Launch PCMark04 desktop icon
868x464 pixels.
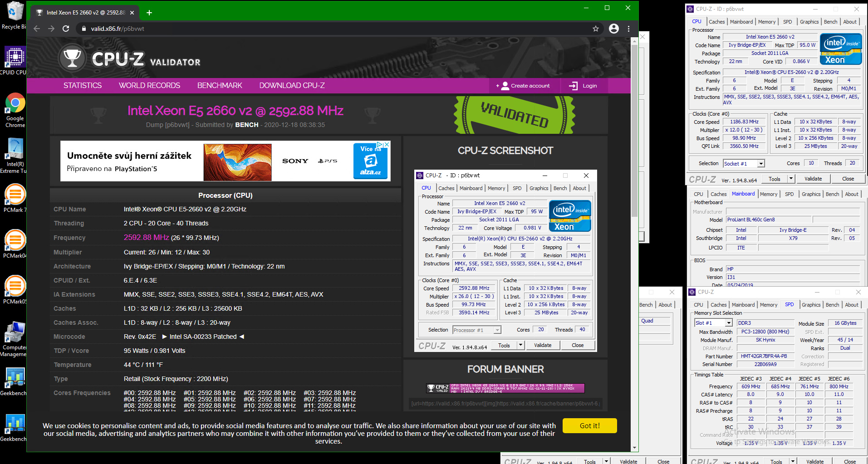tap(15, 244)
